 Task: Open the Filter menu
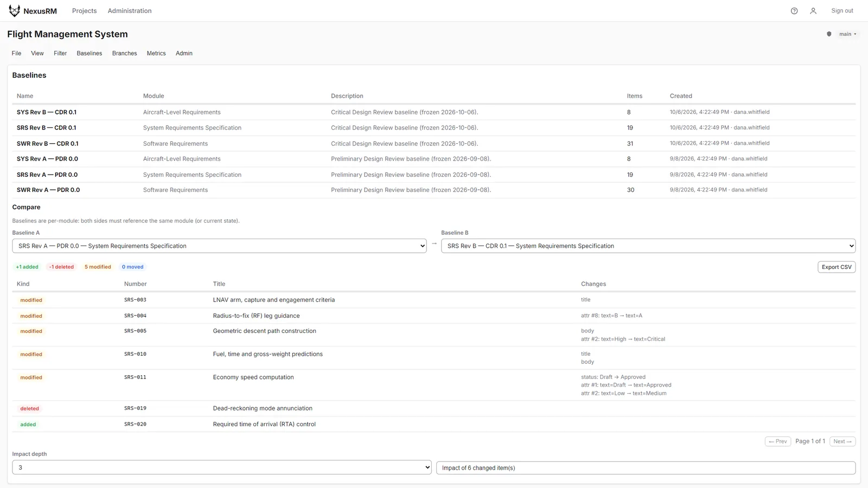(x=60, y=53)
